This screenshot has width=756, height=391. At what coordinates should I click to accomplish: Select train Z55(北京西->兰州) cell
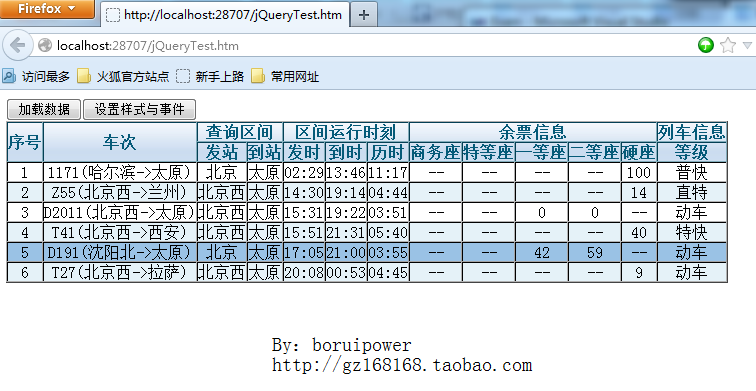(x=120, y=192)
